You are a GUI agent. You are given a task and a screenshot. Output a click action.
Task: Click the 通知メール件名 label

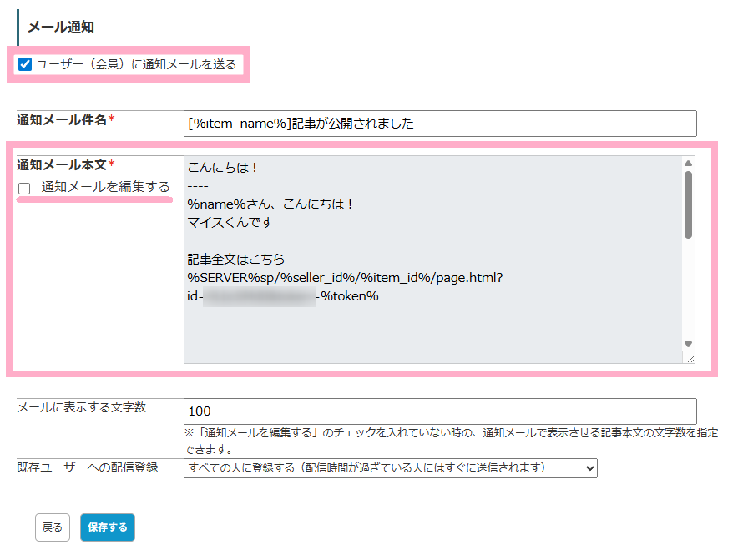coord(62,119)
